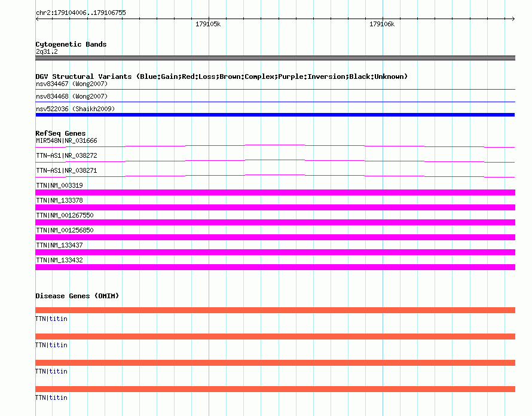This screenshot has height=416, width=532.
Task: Click the thin blue nsv834468 gain line
Action: [275, 102]
